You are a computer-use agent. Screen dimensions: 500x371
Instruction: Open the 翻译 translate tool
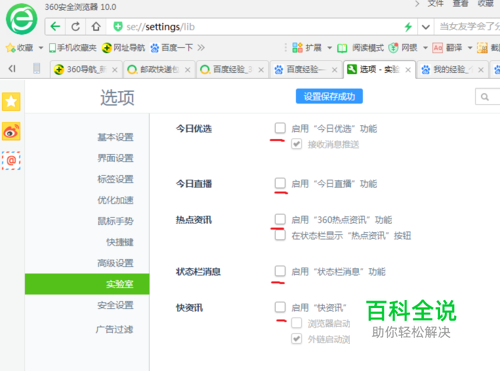click(447, 48)
